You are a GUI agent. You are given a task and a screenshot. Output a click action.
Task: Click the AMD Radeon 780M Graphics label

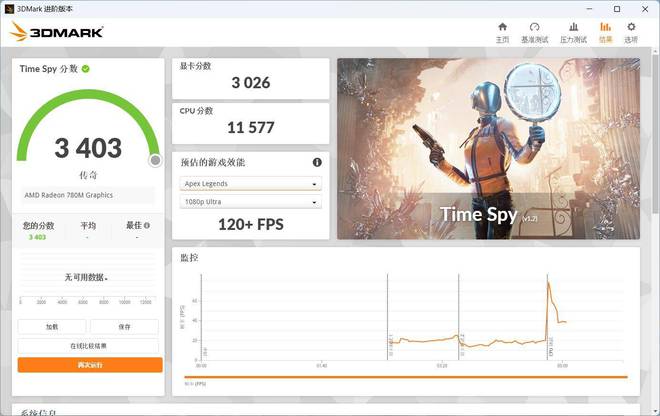point(69,195)
